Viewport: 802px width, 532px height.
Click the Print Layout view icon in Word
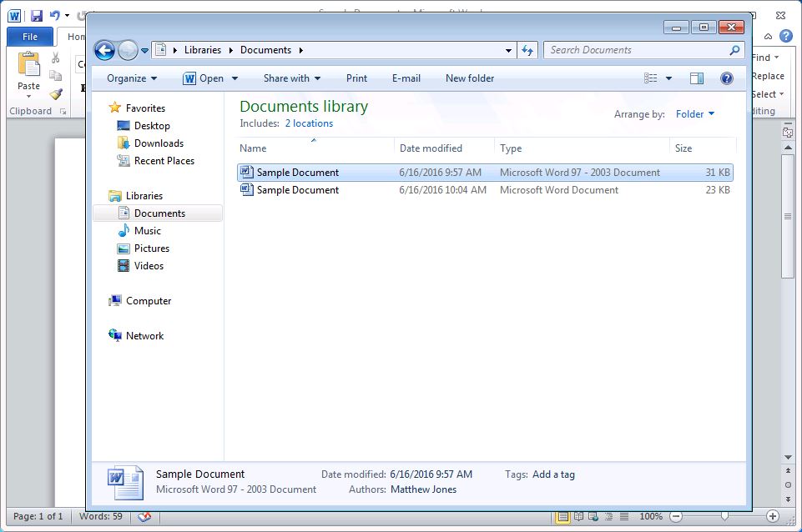(x=562, y=516)
